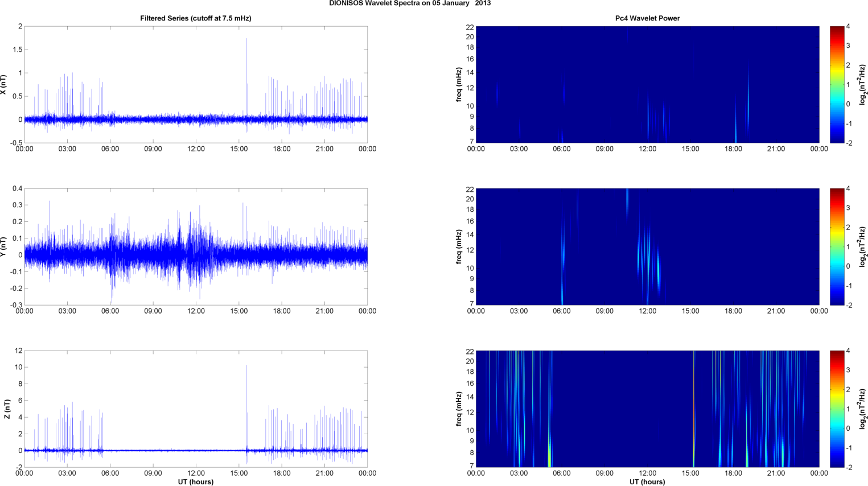Click the Z-component spectrogram colorbar
This screenshot has width=868, height=486.
click(x=837, y=409)
